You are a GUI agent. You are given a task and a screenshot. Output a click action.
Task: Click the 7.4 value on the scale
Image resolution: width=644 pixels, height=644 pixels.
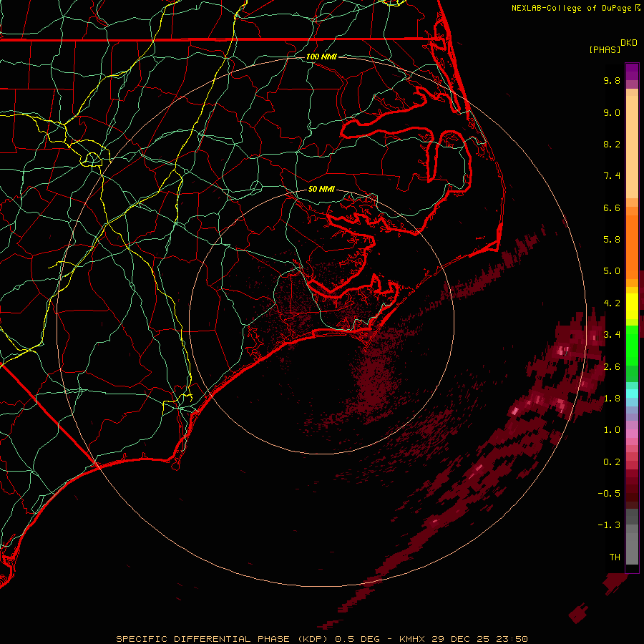612,176
